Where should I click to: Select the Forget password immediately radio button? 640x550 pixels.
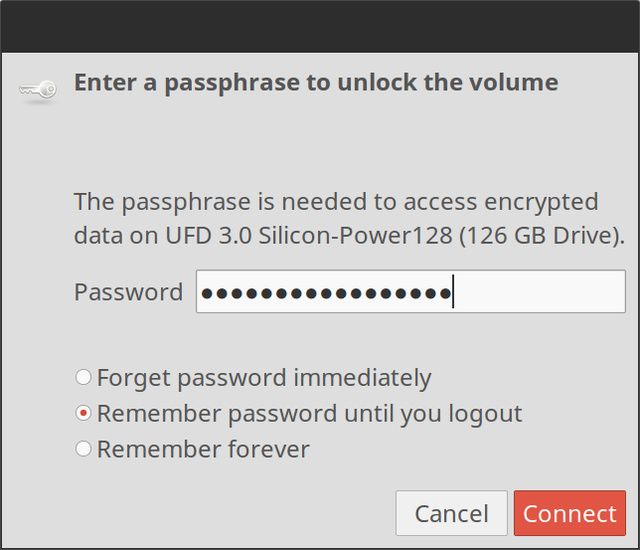coord(84,378)
